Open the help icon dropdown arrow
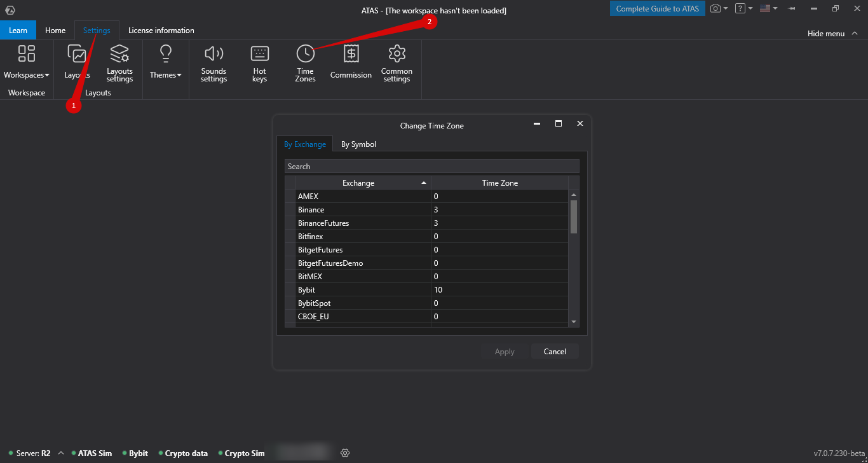Image resolution: width=868 pixels, height=463 pixels. pyautogui.click(x=750, y=8)
